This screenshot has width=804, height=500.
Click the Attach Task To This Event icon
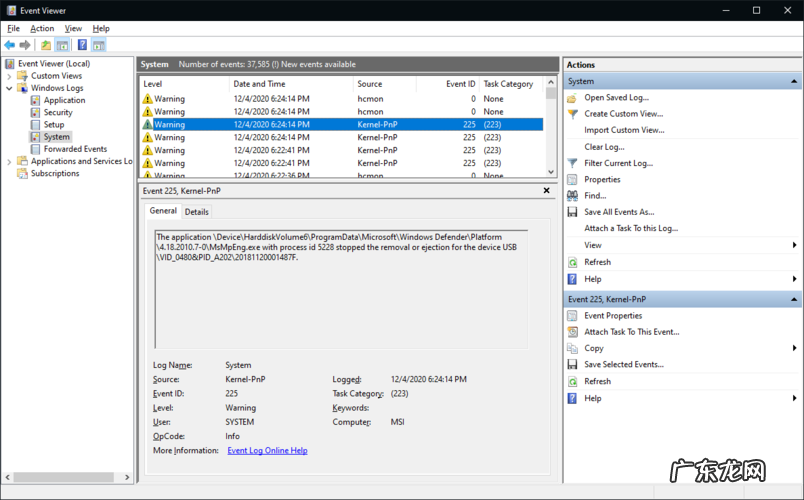572,332
